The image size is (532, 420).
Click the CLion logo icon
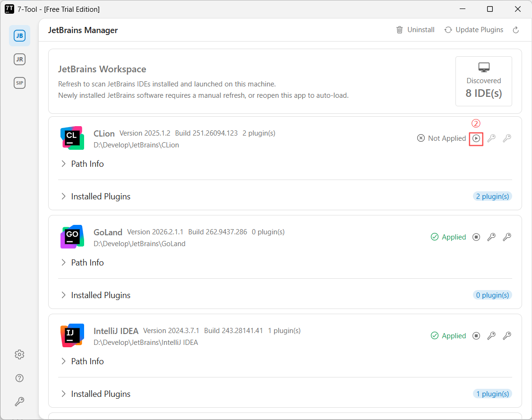click(x=72, y=138)
